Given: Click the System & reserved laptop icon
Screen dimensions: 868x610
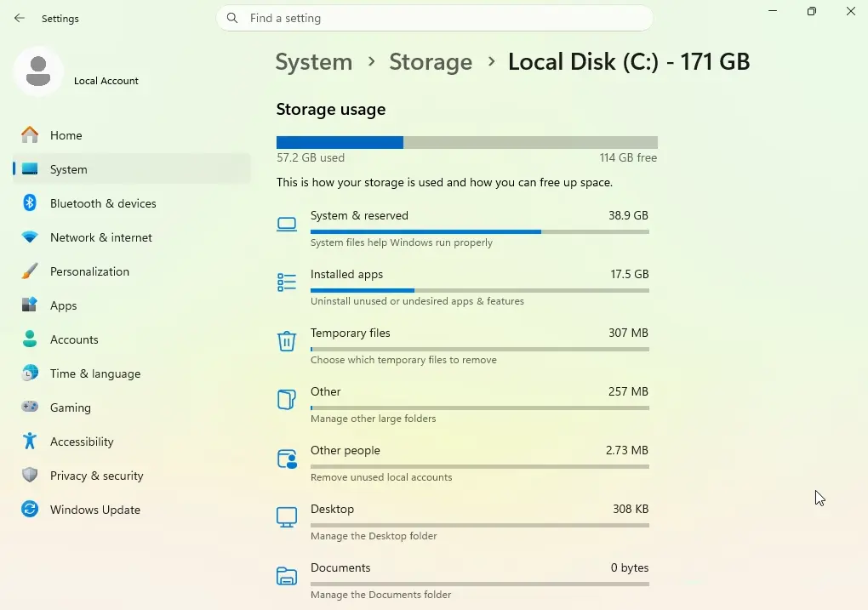Looking at the screenshot, I should click(287, 225).
